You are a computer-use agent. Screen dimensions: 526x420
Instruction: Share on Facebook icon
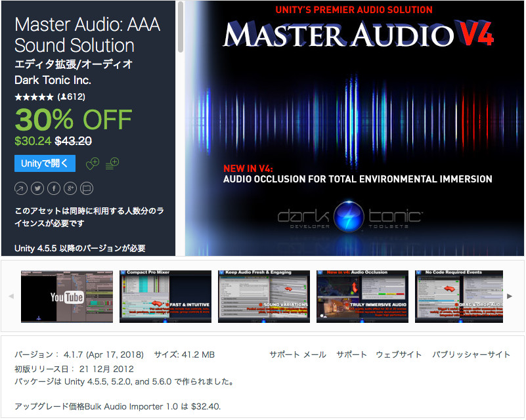[54, 188]
